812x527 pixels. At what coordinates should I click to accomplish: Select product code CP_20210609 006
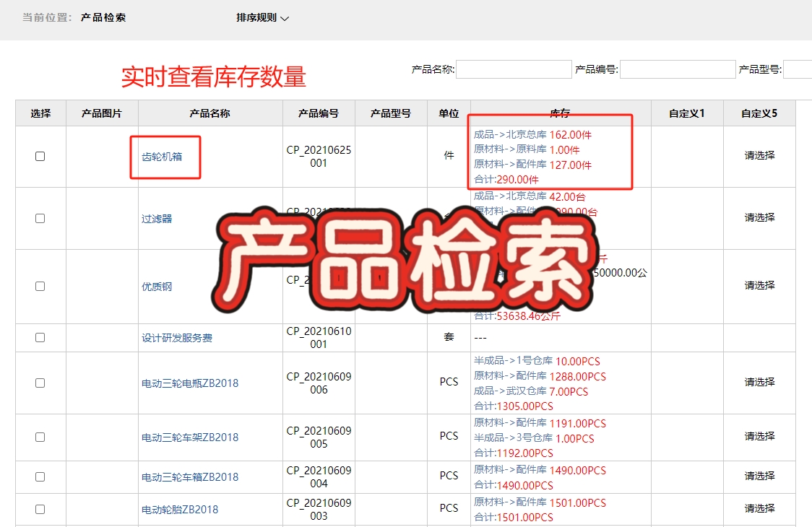tap(319, 383)
